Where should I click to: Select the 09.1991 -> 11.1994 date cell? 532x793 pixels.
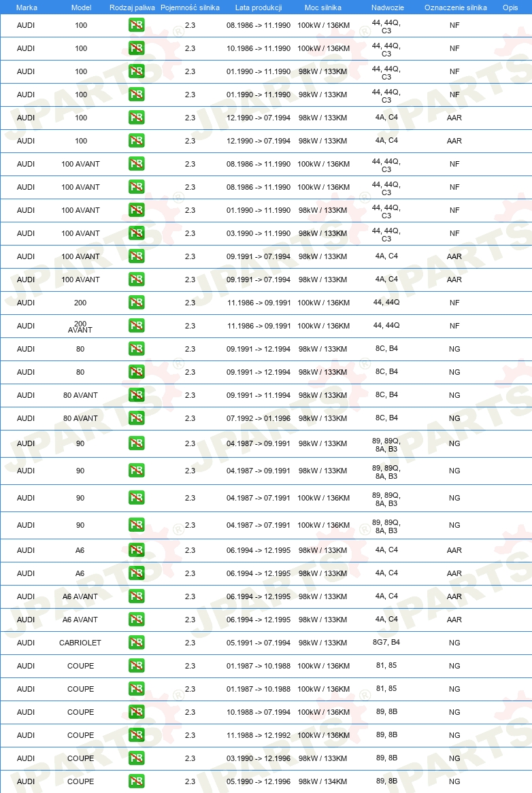tap(259, 395)
